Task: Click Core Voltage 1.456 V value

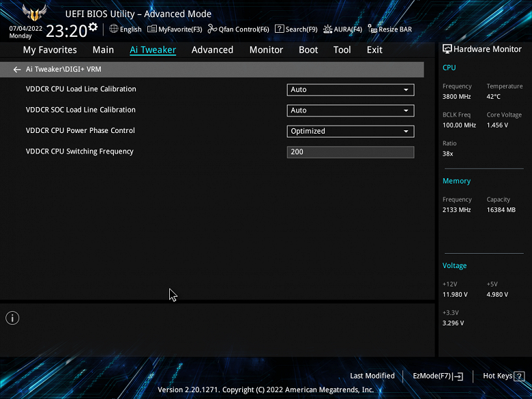Action: [x=497, y=125]
